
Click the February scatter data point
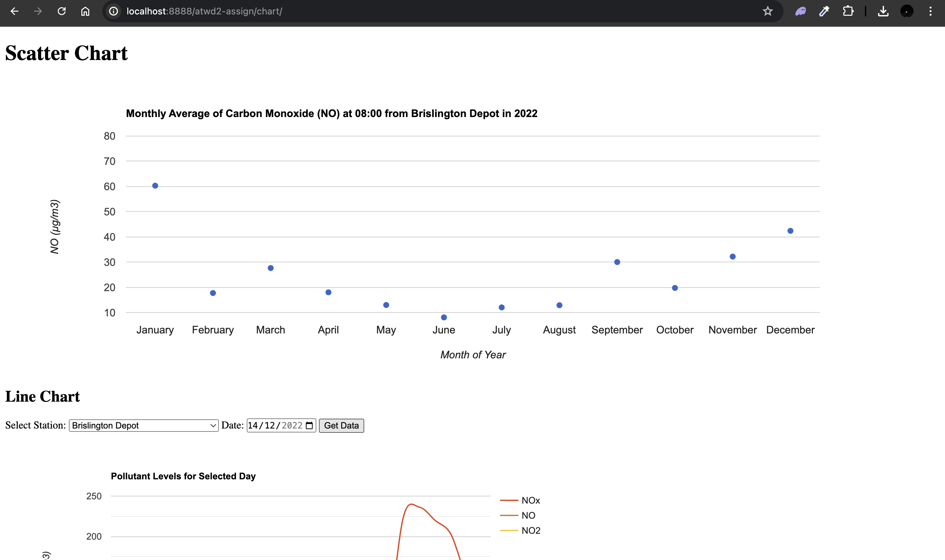click(x=213, y=293)
